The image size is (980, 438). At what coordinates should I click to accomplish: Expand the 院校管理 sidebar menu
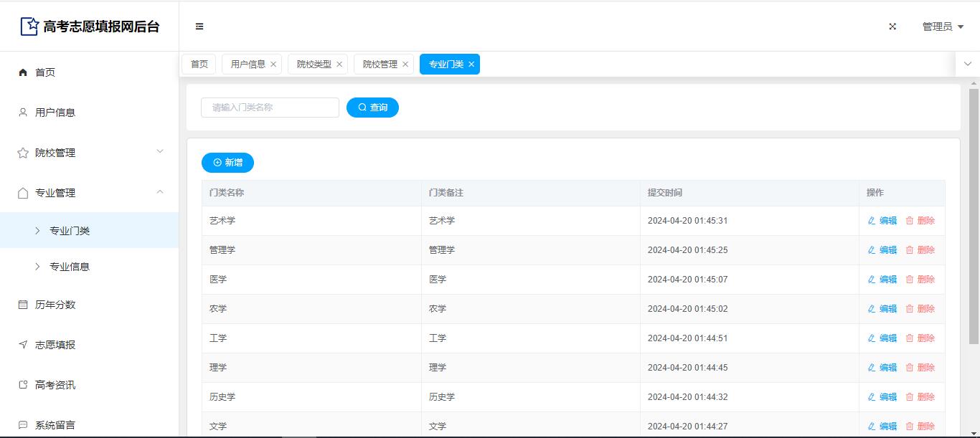click(x=160, y=151)
